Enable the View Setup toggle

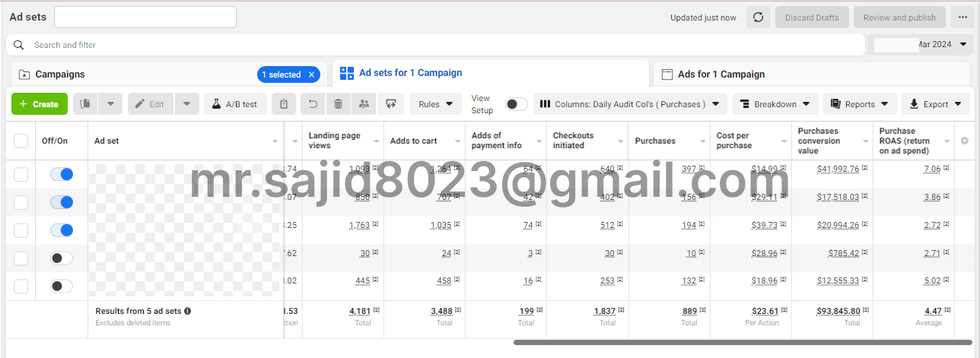516,104
